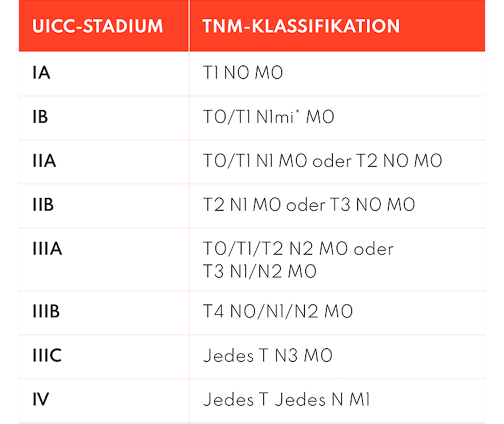This screenshot has width=504, height=424.
Task: Click the TNM-KLASSIFIKATION column header
Action: pyautogui.click(x=301, y=26)
